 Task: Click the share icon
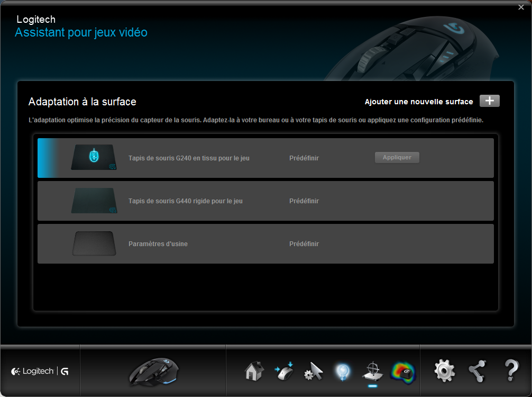(x=477, y=371)
